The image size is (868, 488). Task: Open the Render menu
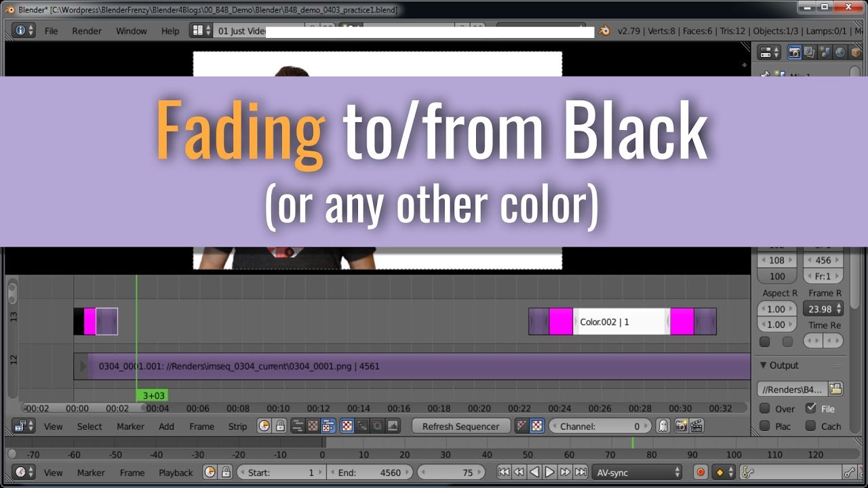pyautogui.click(x=87, y=31)
